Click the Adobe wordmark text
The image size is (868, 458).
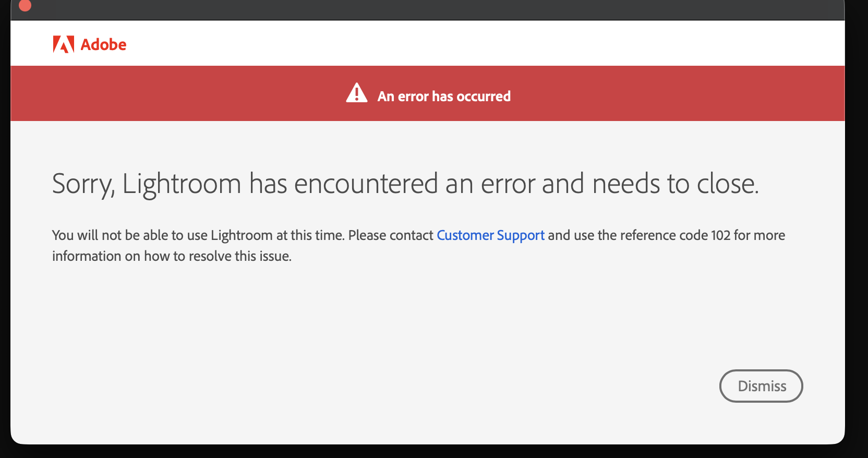103,45
